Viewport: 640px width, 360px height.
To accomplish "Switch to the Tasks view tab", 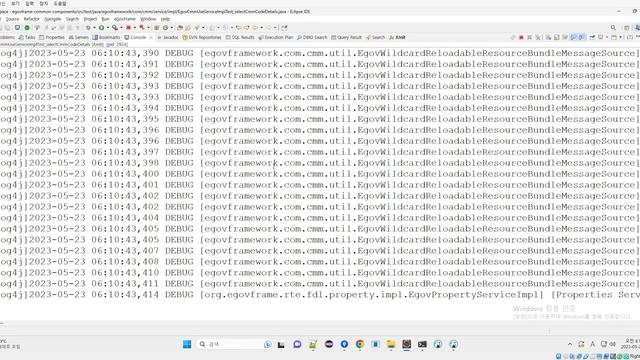I will 27,37.
